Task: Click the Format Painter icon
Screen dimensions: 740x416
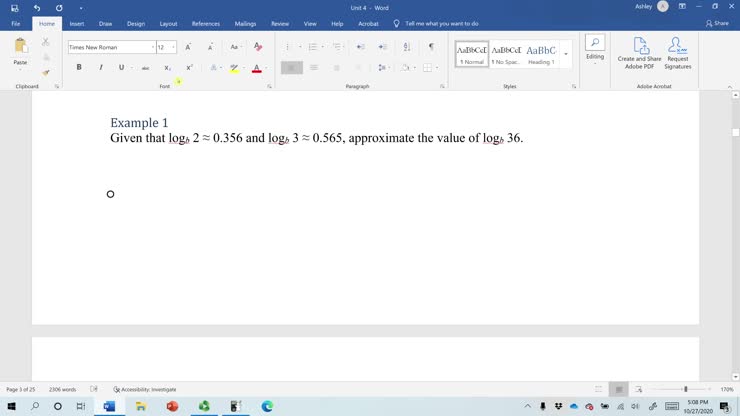Action: 46,73
